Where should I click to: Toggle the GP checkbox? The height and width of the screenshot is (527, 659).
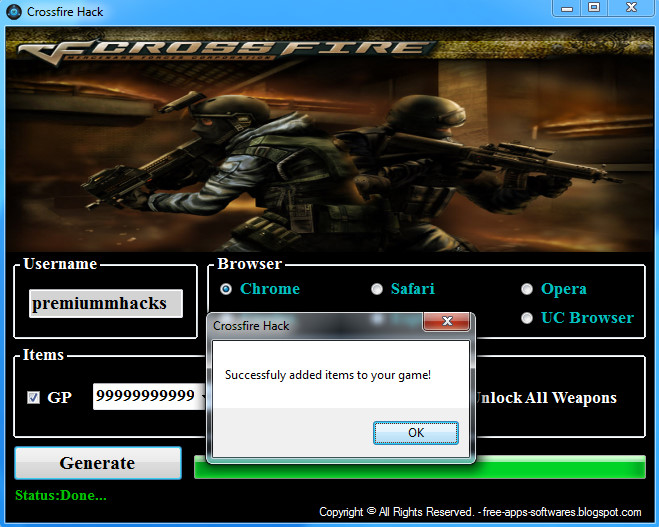pyautogui.click(x=33, y=397)
